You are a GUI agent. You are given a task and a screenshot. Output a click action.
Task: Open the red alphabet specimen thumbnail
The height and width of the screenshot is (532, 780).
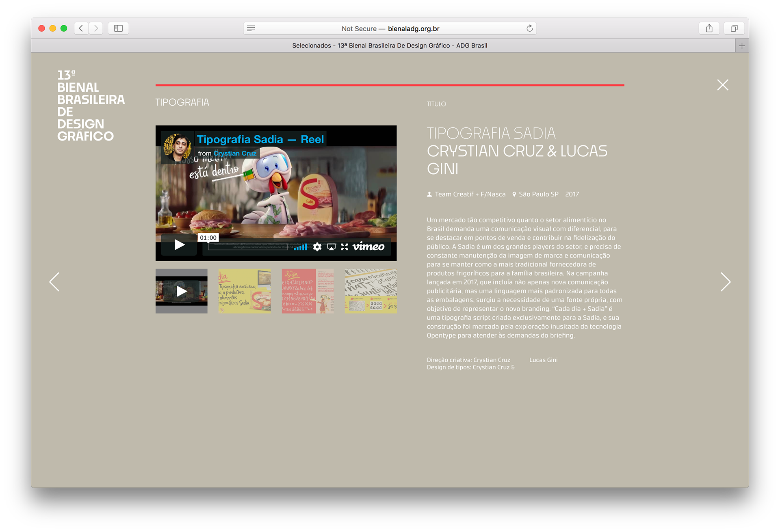pyautogui.click(x=308, y=291)
